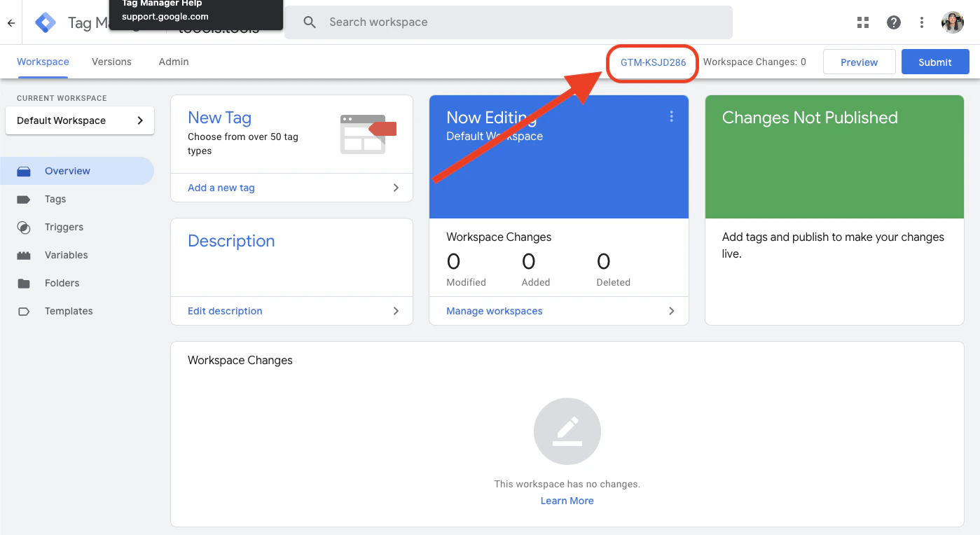Click the search magnifier icon
The image size is (980, 535).
tap(310, 22)
